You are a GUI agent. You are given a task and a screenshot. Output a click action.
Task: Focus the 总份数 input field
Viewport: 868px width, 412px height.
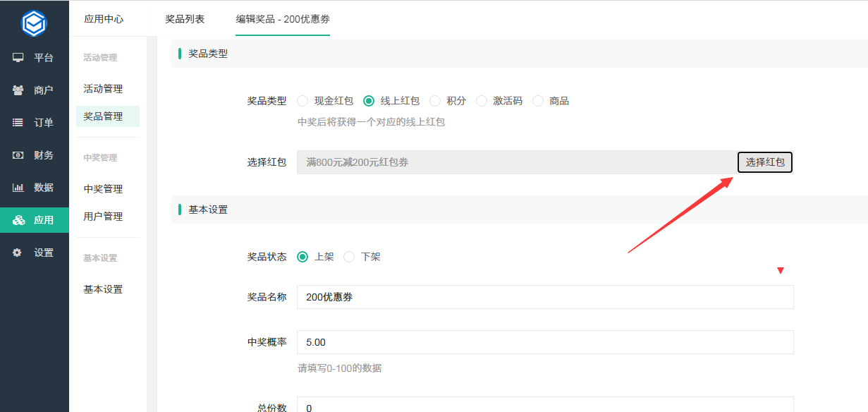pyautogui.click(x=545, y=404)
